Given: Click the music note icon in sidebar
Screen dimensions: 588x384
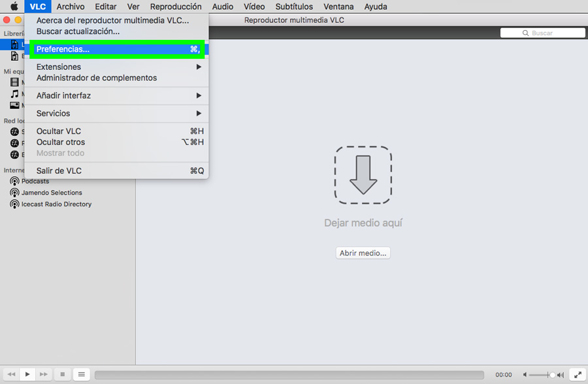Looking at the screenshot, I should 14,94.
